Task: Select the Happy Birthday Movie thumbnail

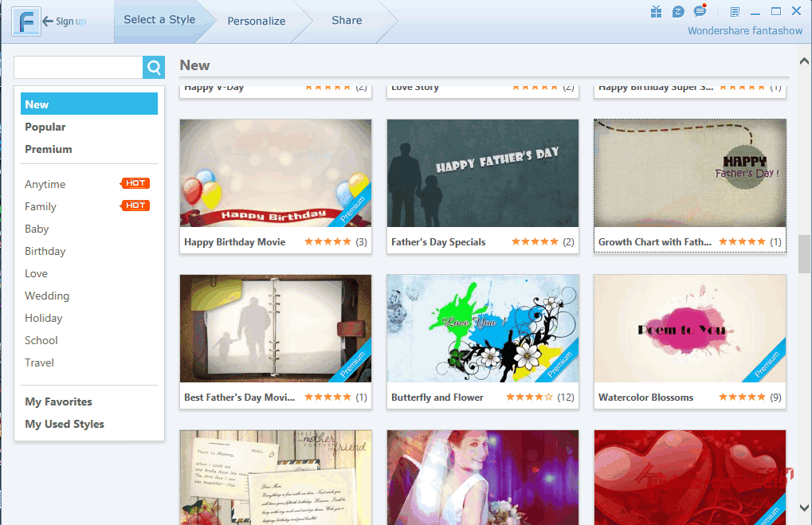Action: 276,174
